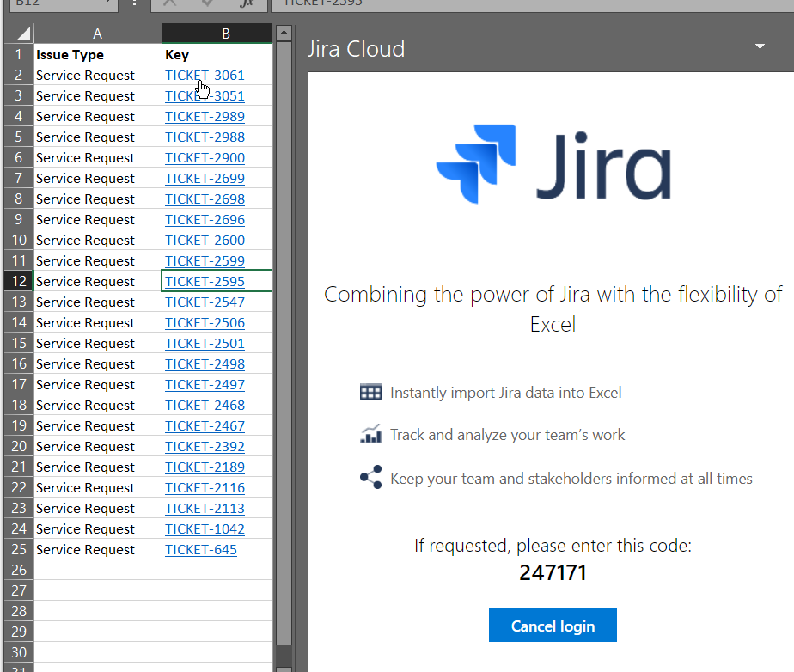Open the TICKET-2467 link

[205, 426]
